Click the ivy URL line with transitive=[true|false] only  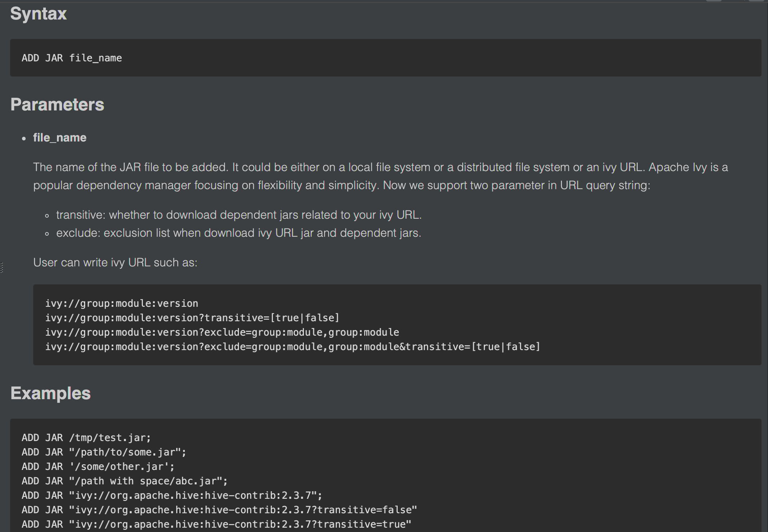192,318
